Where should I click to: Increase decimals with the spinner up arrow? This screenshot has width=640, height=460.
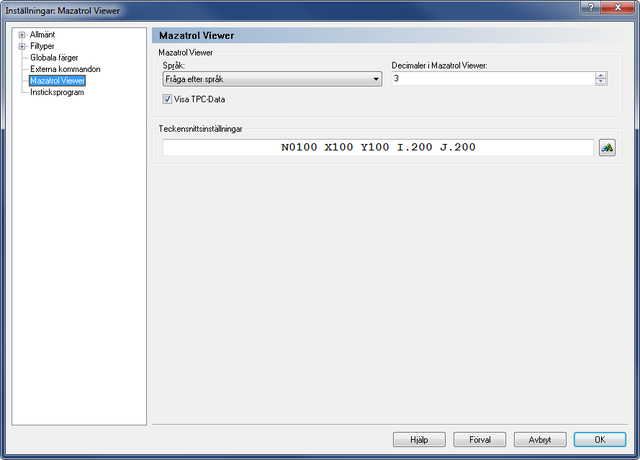(x=601, y=76)
